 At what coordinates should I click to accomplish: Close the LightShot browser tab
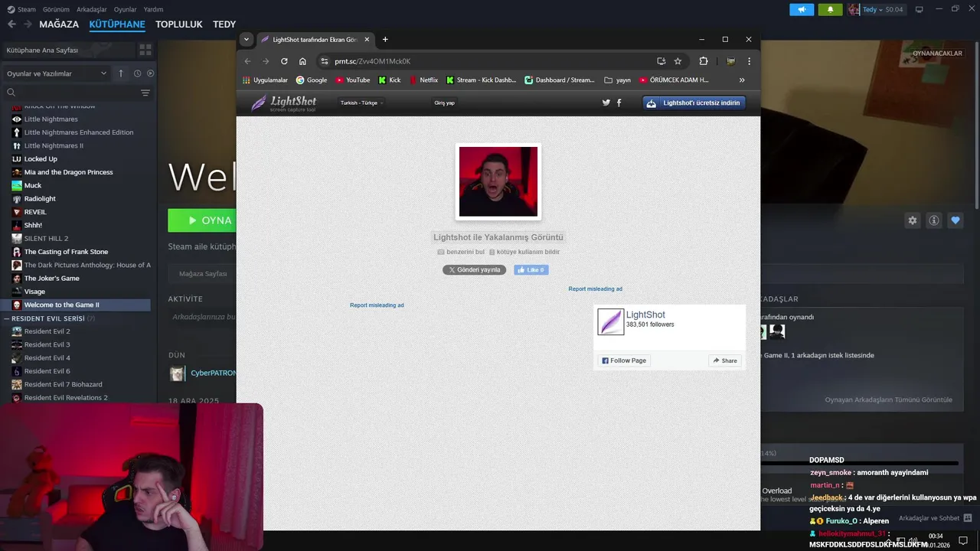(x=367, y=39)
